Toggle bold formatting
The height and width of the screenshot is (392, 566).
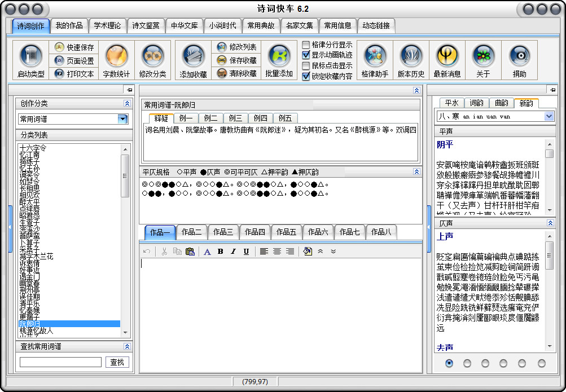pyautogui.click(x=220, y=252)
